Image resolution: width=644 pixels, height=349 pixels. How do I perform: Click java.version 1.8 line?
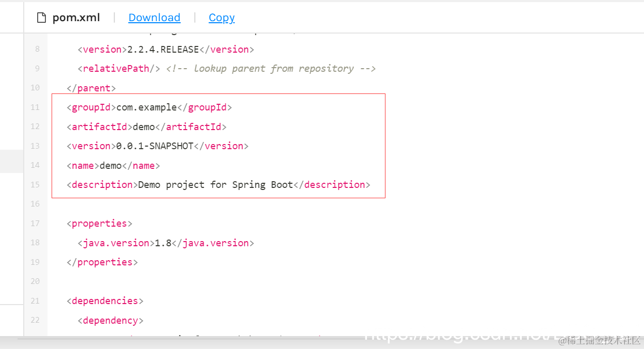pos(166,243)
